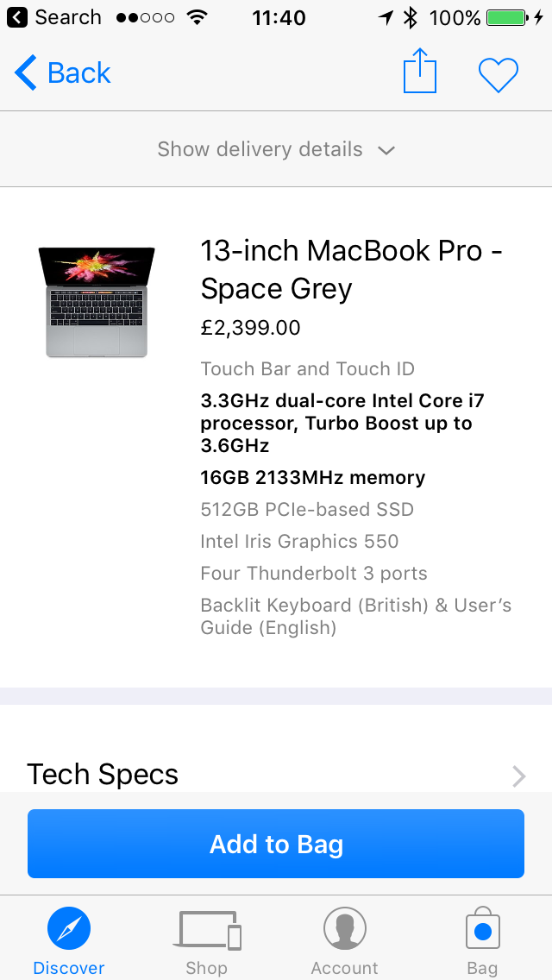Open Tech Specs disclosure arrow
Viewport: 552px width, 980px height.
pyautogui.click(x=518, y=776)
